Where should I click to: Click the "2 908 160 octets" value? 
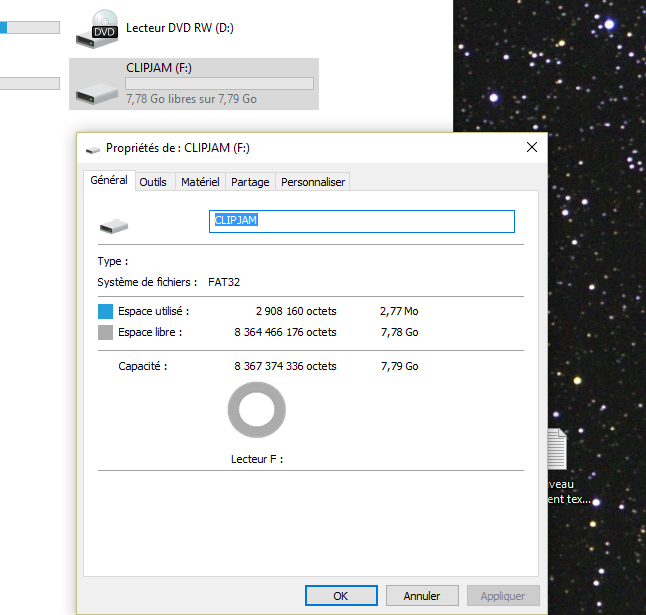[296, 311]
